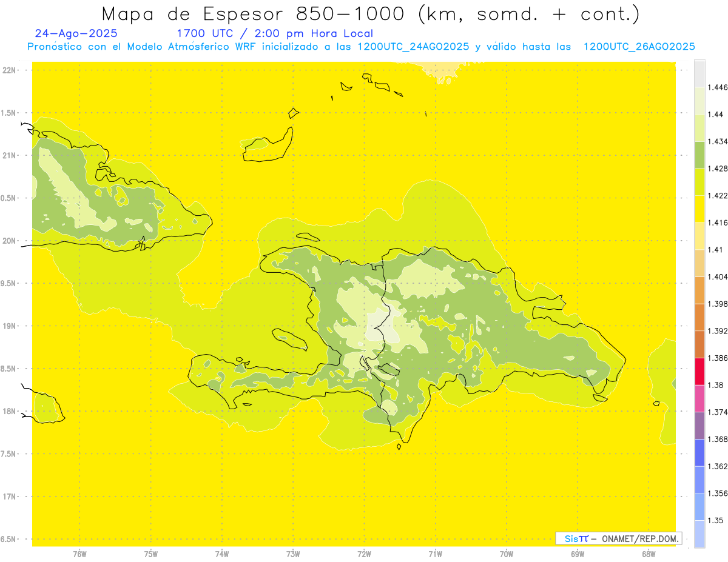Pick the pale yellow legend swatch between 1.41 and 1.416
This screenshot has width=728, height=562.
699,236
